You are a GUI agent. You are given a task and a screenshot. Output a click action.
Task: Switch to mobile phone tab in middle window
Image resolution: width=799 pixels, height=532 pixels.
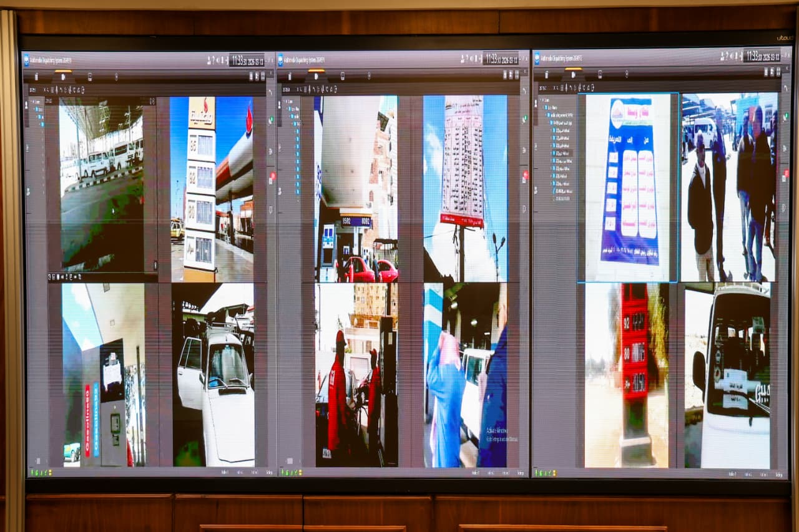[x=343, y=77]
